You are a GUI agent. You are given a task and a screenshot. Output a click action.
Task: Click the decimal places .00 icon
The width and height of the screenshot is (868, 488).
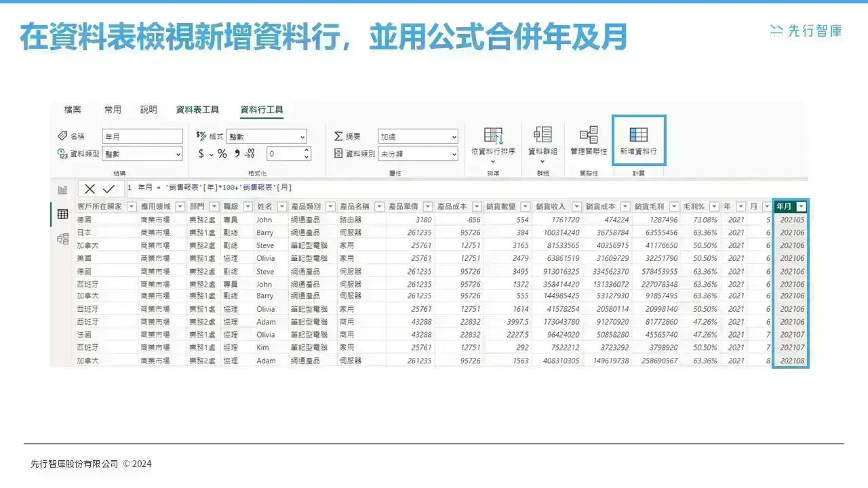(250, 154)
